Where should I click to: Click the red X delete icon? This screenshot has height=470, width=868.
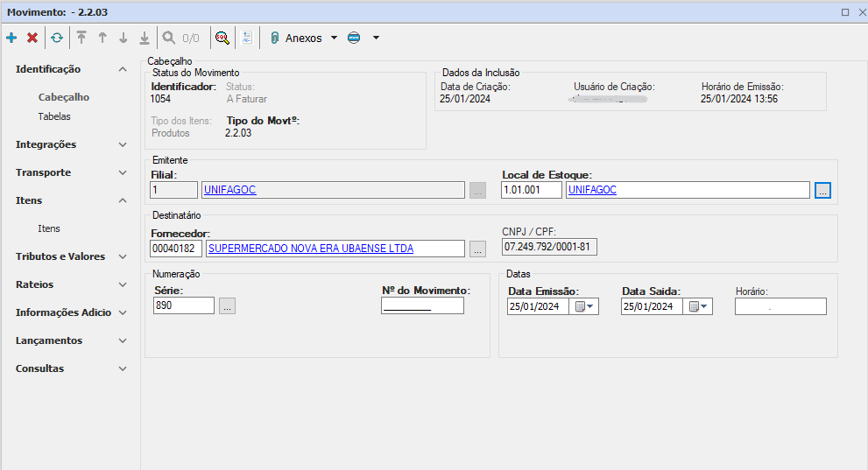(32, 38)
